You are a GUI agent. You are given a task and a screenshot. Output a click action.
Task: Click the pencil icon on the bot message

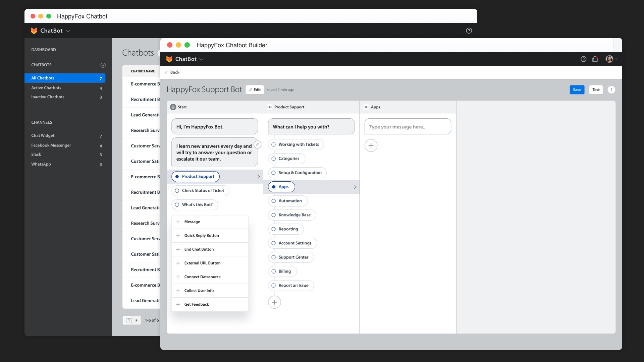coord(257,144)
